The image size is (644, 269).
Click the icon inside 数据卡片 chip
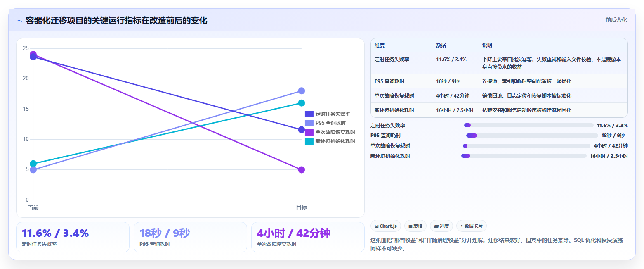click(x=462, y=226)
